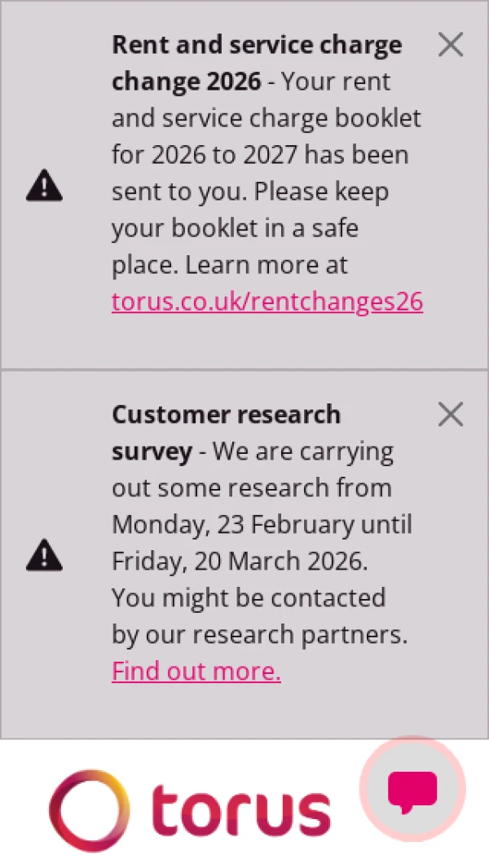Click the "out some research from" line
This screenshot has width=489, height=868.
[x=252, y=487]
